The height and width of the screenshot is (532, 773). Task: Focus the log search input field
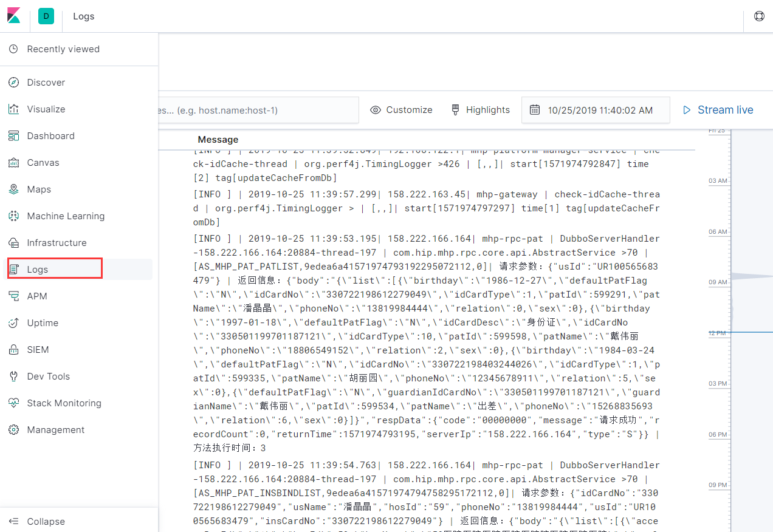coord(258,110)
